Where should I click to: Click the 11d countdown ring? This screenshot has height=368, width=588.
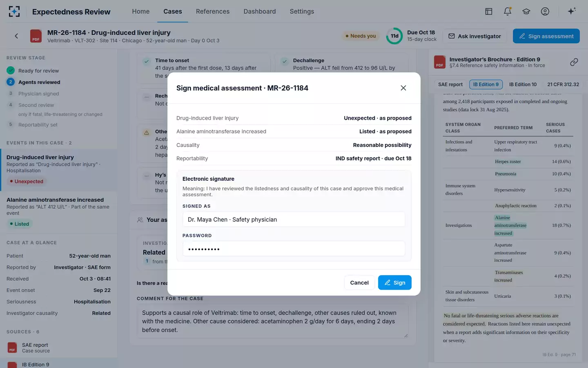click(394, 36)
